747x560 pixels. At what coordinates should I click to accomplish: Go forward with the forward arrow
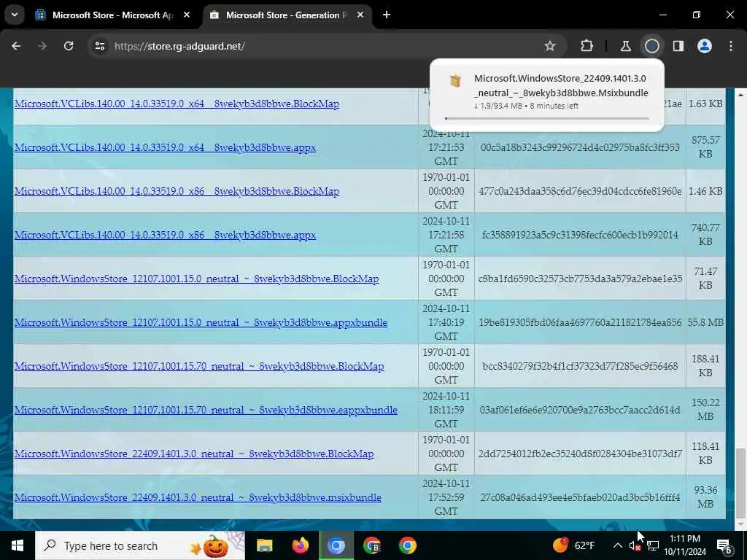coord(42,46)
